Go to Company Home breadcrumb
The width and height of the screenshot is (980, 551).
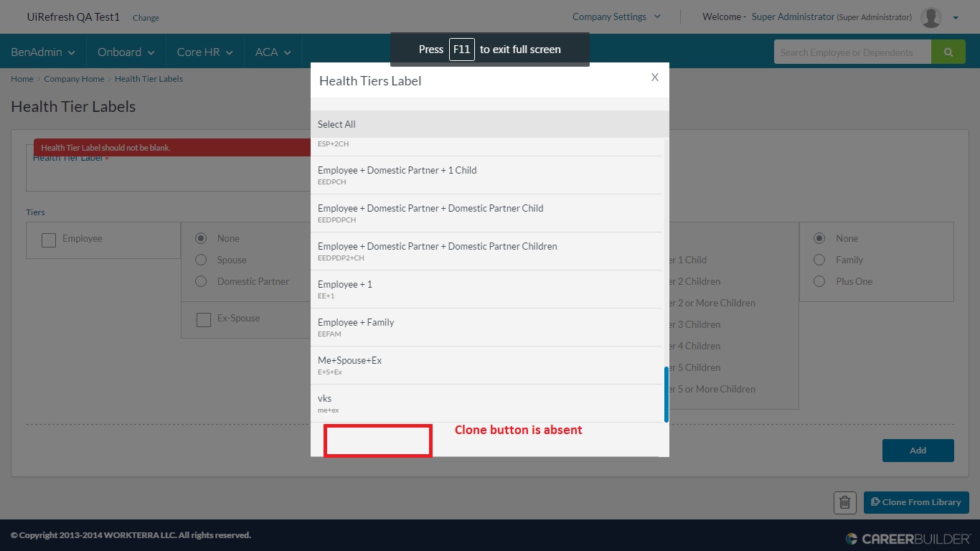pyautogui.click(x=74, y=79)
